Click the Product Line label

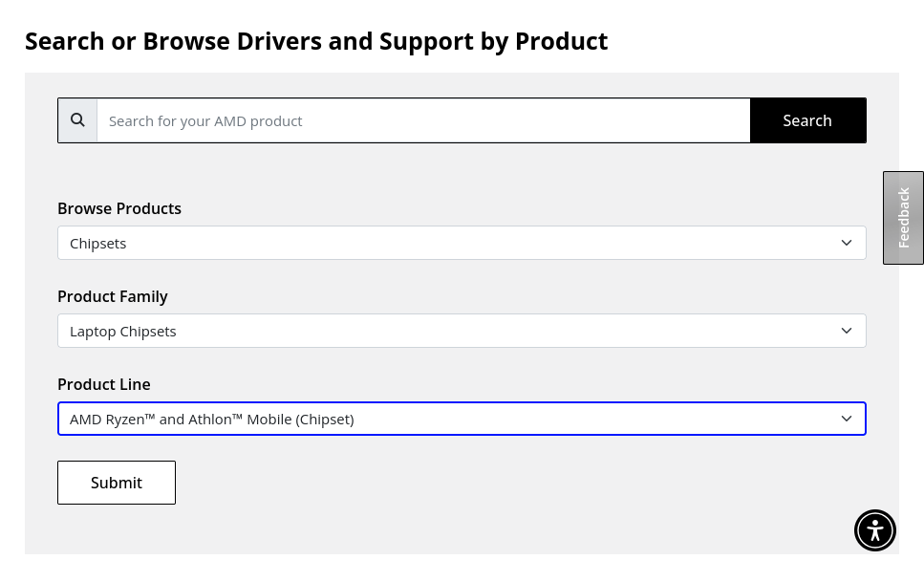[x=104, y=384]
